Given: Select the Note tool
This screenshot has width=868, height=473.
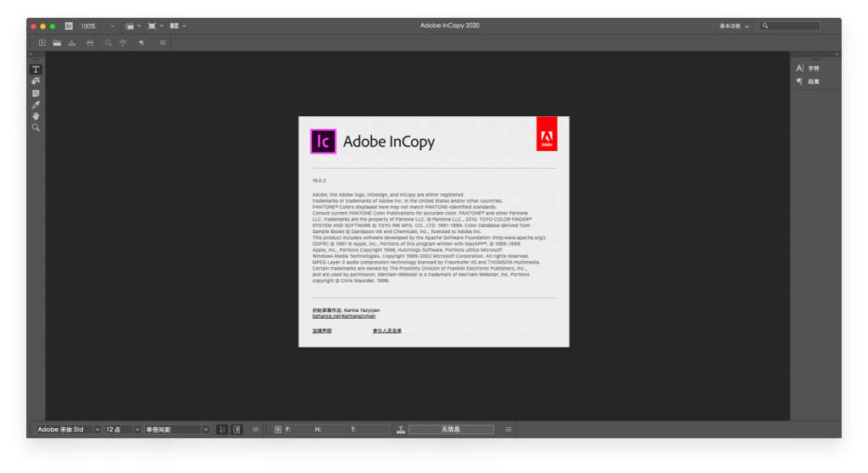Looking at the screenshot, I should (x=36, y=93).
